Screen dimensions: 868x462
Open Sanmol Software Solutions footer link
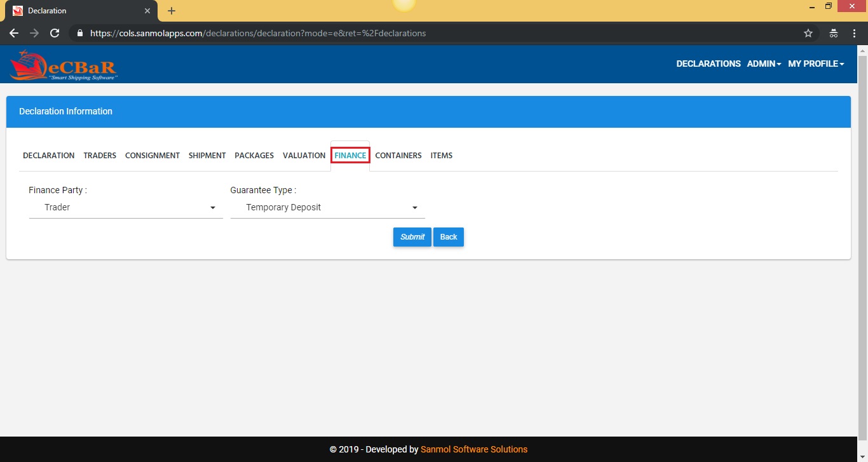point(474,449)
